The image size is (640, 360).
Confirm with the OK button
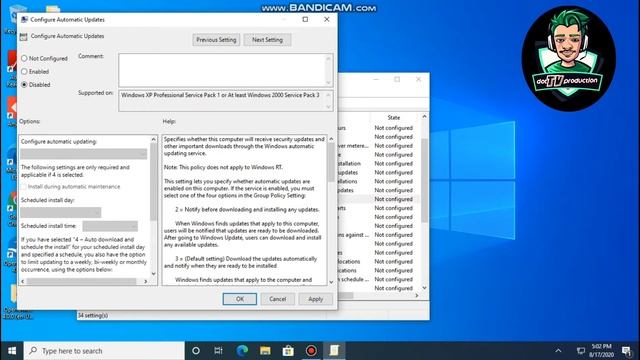tap(240, 299)
